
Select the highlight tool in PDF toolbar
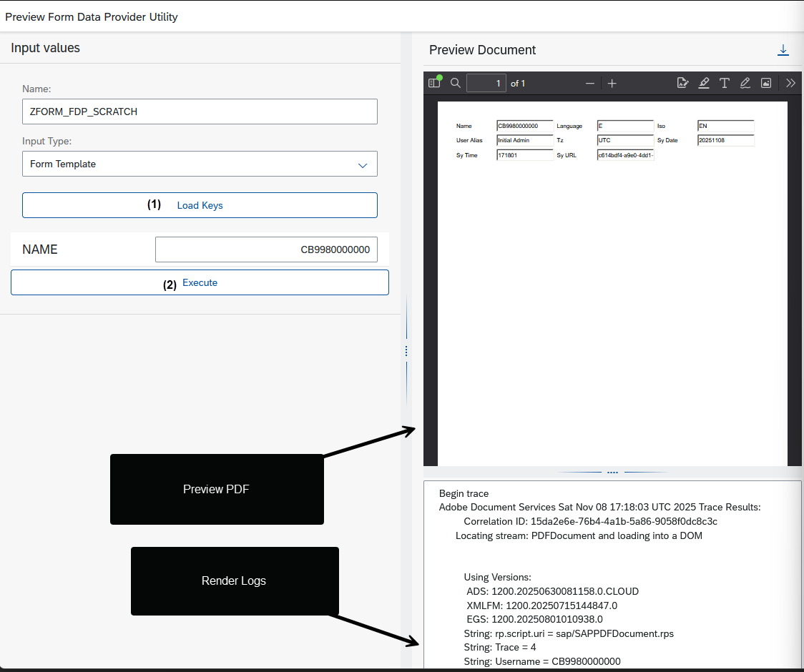(704, 83)
